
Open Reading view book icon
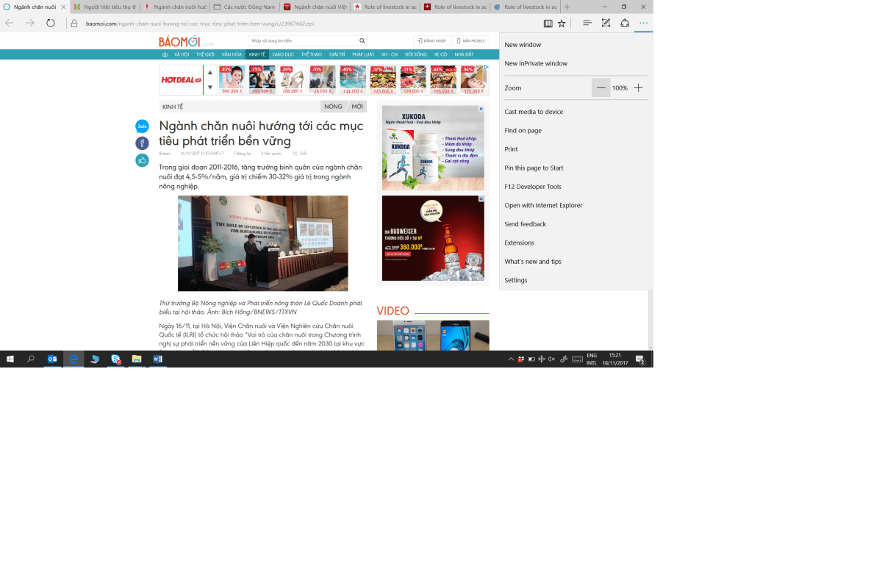click(548, 23)
